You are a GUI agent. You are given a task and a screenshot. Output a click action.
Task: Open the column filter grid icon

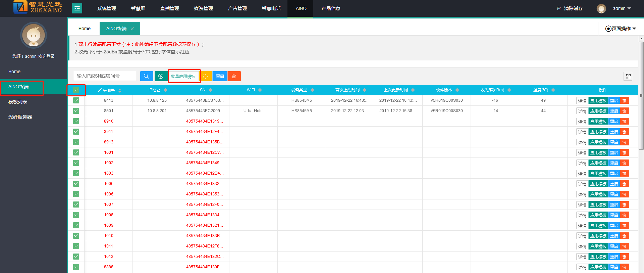pos(628,76)
